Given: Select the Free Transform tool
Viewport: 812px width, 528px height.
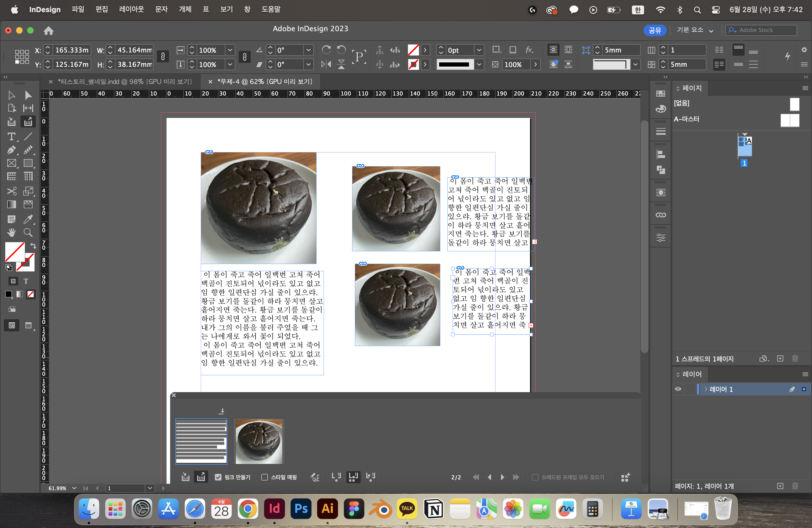Looking at the screenshot, I should pos(28,191).
